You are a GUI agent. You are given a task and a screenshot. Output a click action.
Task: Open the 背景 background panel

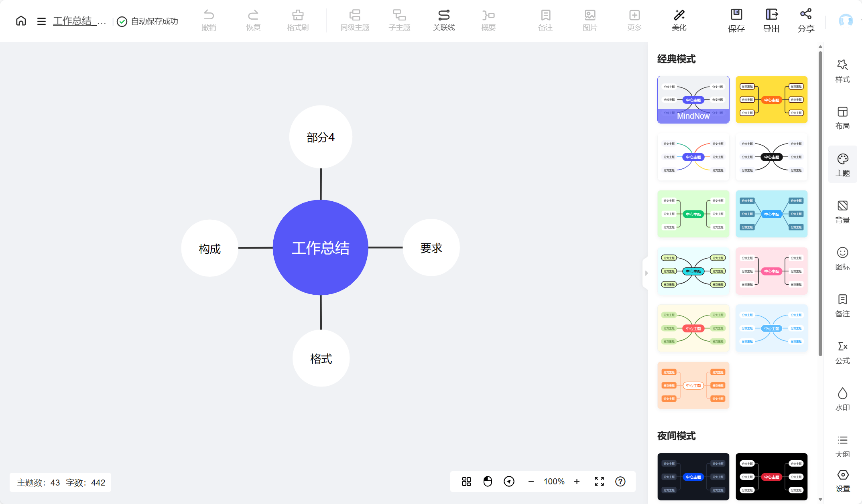[x=842, y=212]
